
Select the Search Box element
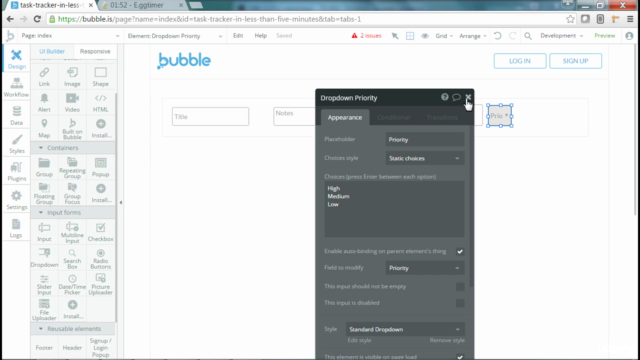click(72, 258)
